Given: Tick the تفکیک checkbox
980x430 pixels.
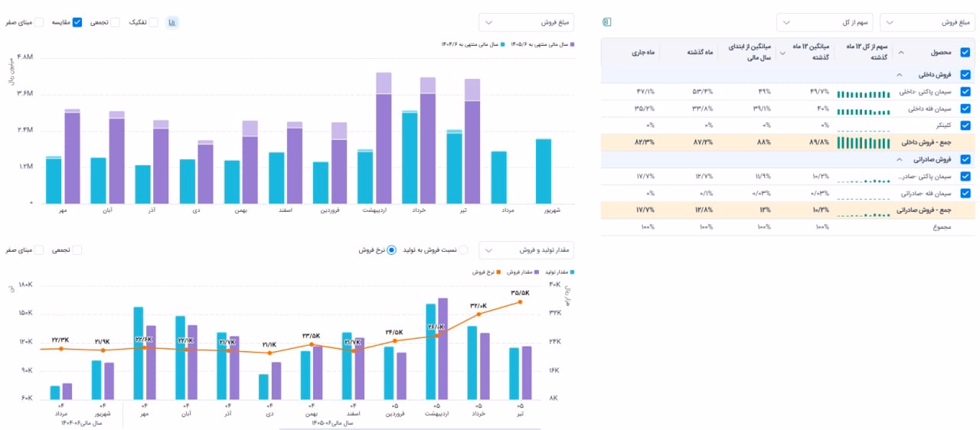Looking at the screenshot, I should tap(153, 22).
